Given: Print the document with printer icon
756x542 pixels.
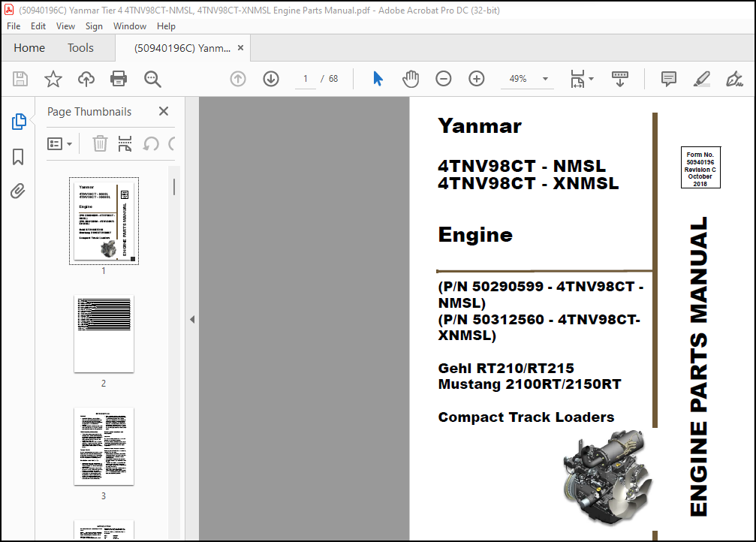Looking at the screenshot, I should (119, 79).
